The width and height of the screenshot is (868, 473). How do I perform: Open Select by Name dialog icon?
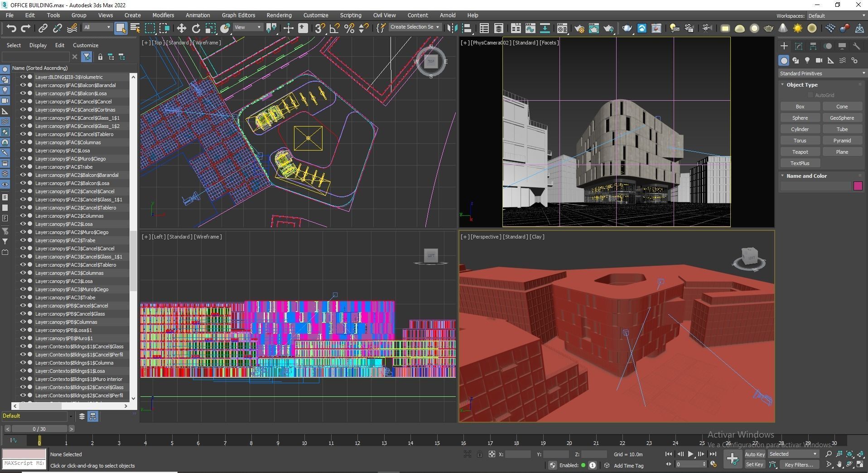135,28
